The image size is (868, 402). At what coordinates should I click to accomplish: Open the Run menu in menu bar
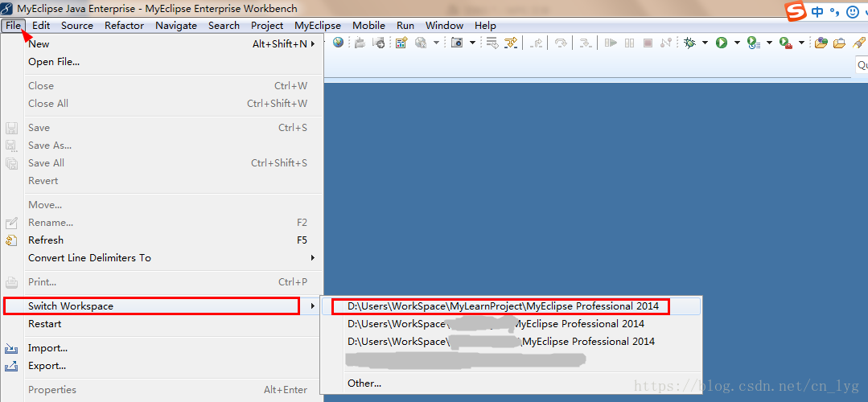tap(405, 26)
